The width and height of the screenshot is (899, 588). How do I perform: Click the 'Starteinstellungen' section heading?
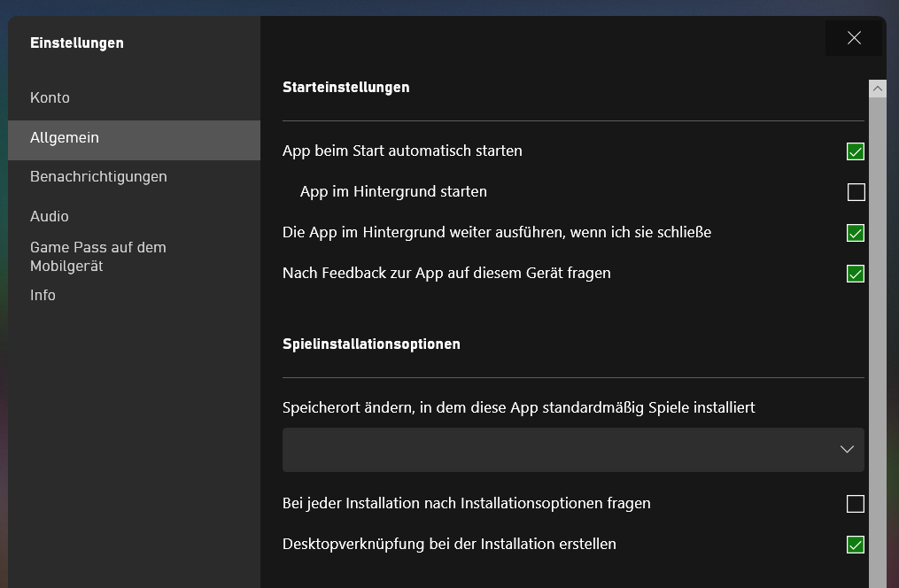[x=346, y=88]
